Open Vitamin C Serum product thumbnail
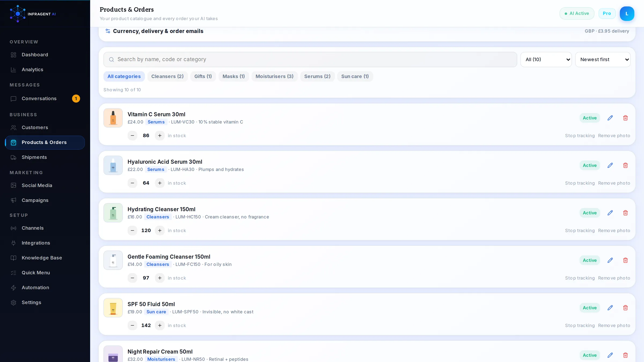 point(113,118)
